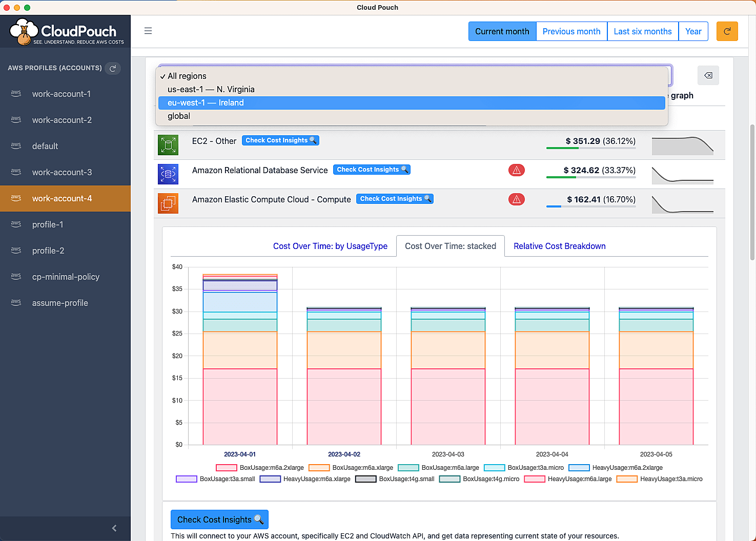This screenshot has height=541, width=756.
Task: Refresh the AWS profiles list
Action: tap(113, 68)
